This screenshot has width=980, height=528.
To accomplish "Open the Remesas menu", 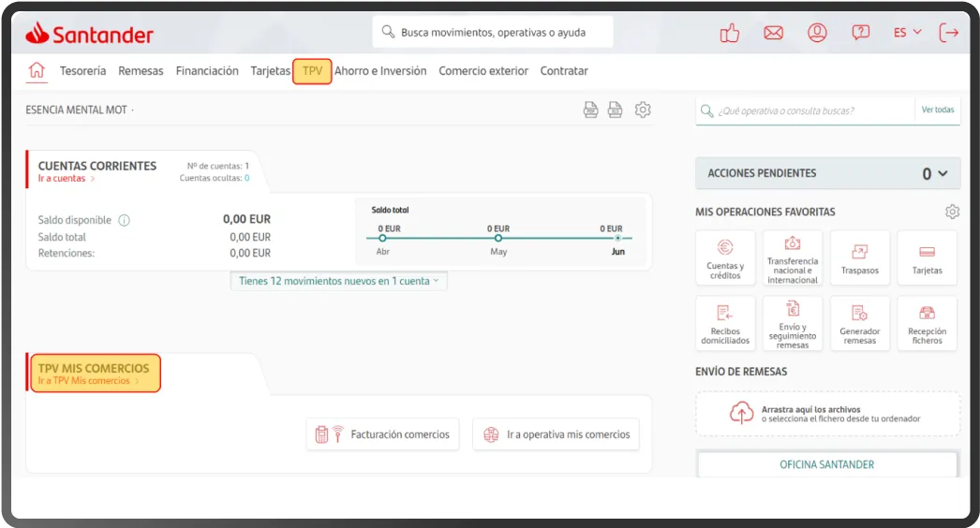I will tap(141, 70).
